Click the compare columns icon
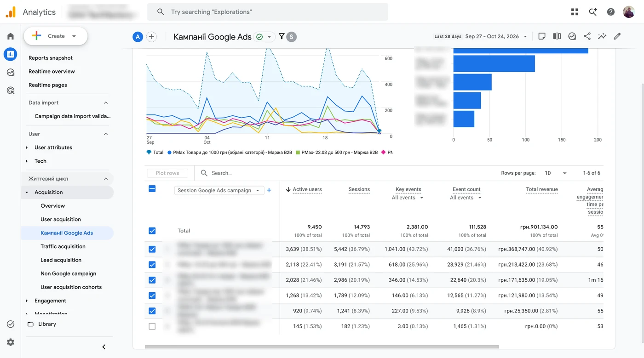 tap(557, 36)
